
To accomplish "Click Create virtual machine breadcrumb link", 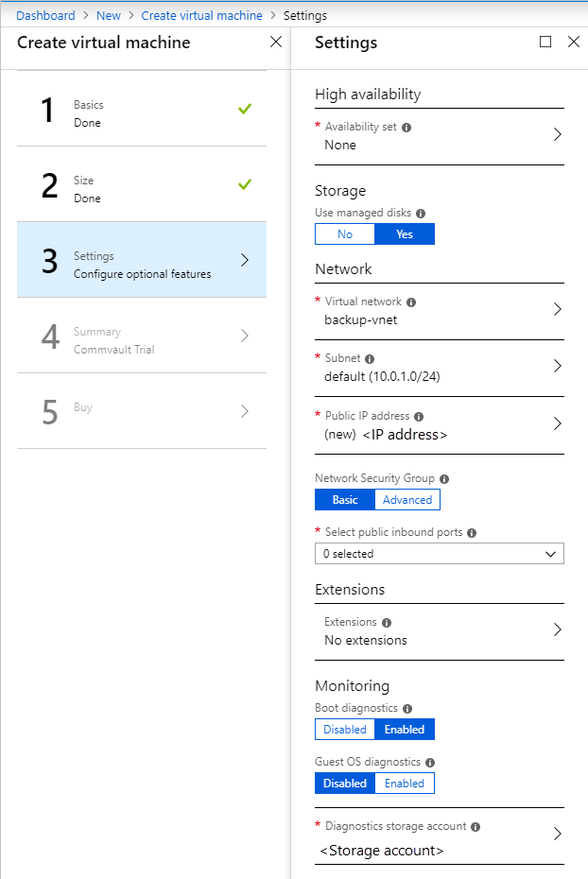I will (x=201, y=16).
